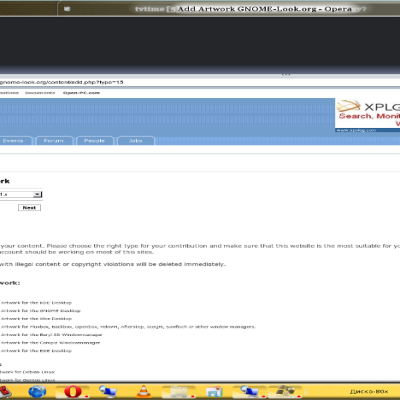Click the first network computers icon beside Opera

point(108,391)
